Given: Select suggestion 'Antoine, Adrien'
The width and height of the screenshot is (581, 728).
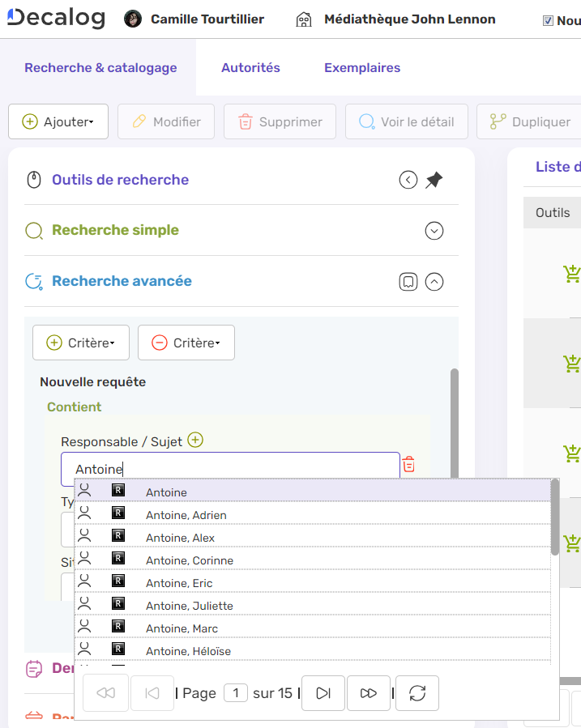Looking at the screenshot, I should click(x=313, y=513).
